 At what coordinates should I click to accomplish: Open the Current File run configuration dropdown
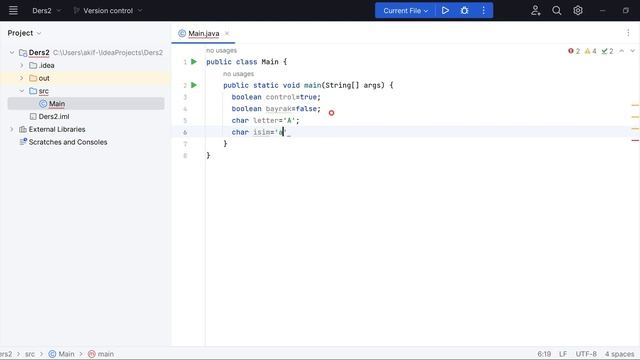pos(405,11)
